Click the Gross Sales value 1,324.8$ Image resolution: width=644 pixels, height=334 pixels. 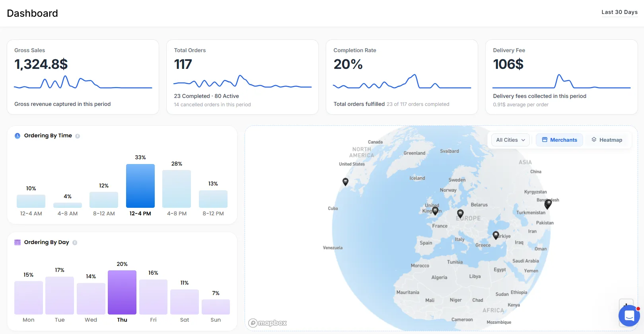click(41, 64)
